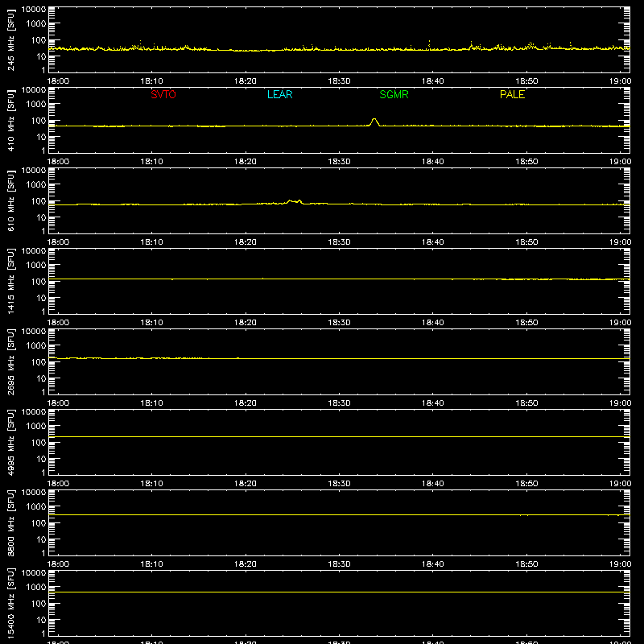Click the 100 tick label on the 610 MHz axis

point(39,201)
